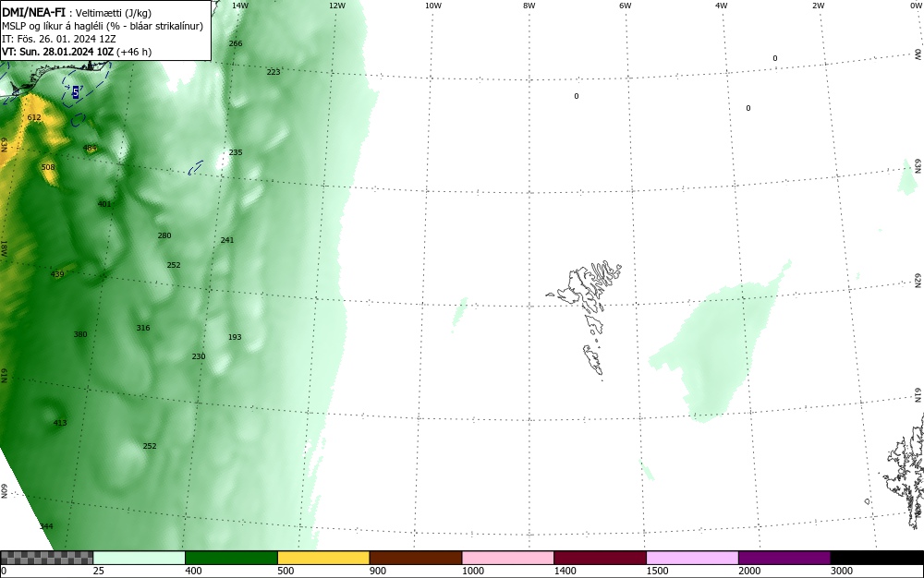924x578 pixels.
Task: Click the legend label 2000
Action: tap(749, 571)
